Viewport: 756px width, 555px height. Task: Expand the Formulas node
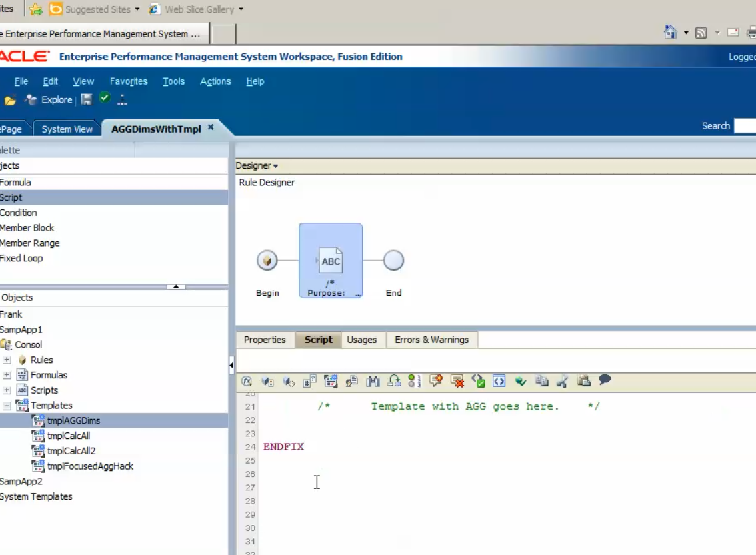(7, 375)
